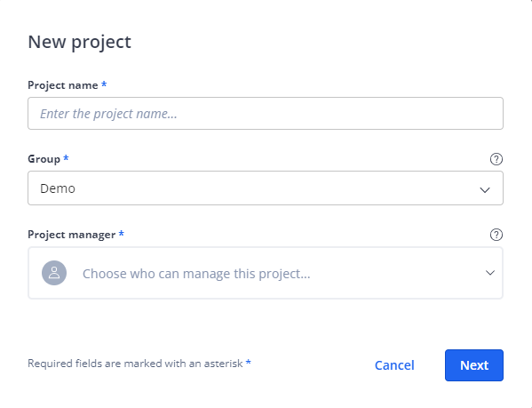Viewport: 532px width, 408px height.
Task: Select 'Choose who can manage this project' field
Action: pos(266,273)
